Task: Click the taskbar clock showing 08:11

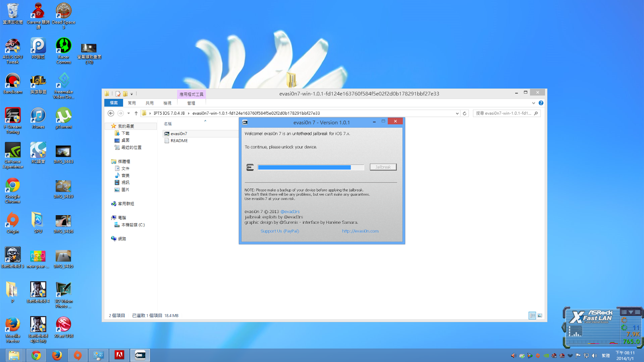Action: point(625,356)
